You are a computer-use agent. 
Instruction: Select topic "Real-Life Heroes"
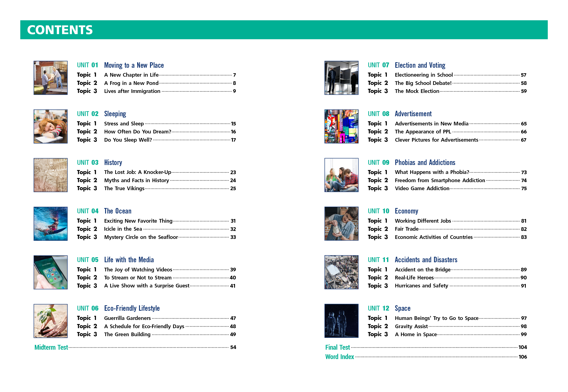(414, 278)
